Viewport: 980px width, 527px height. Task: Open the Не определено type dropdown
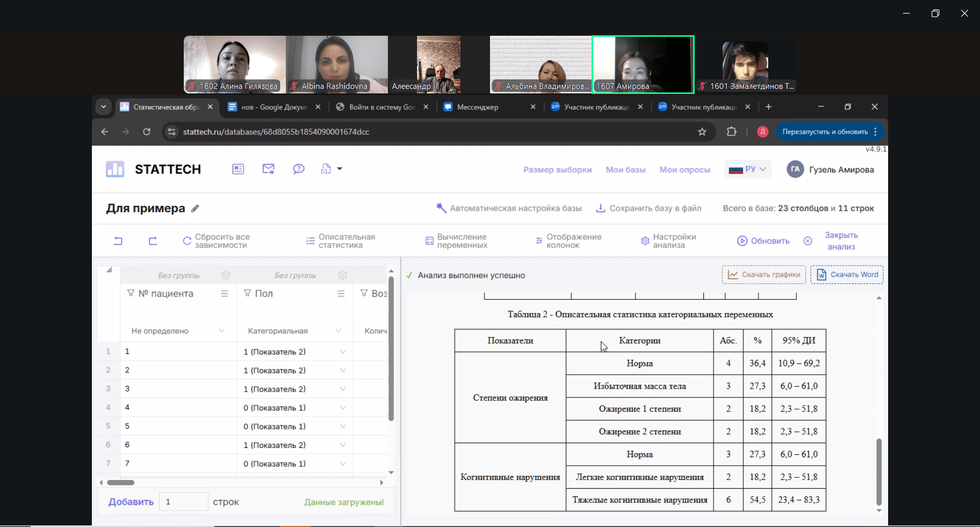point(222,331)
